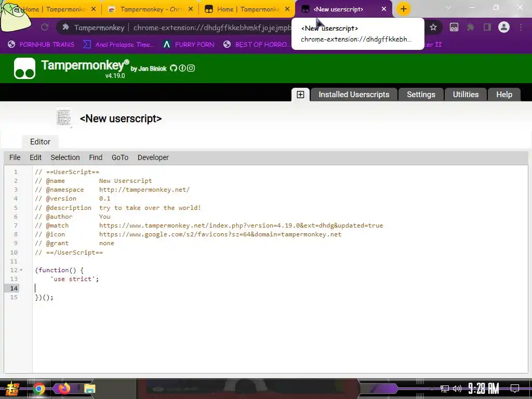Open the Extensions puzzle piece menu
532x399 pixels.
point(470,28)
